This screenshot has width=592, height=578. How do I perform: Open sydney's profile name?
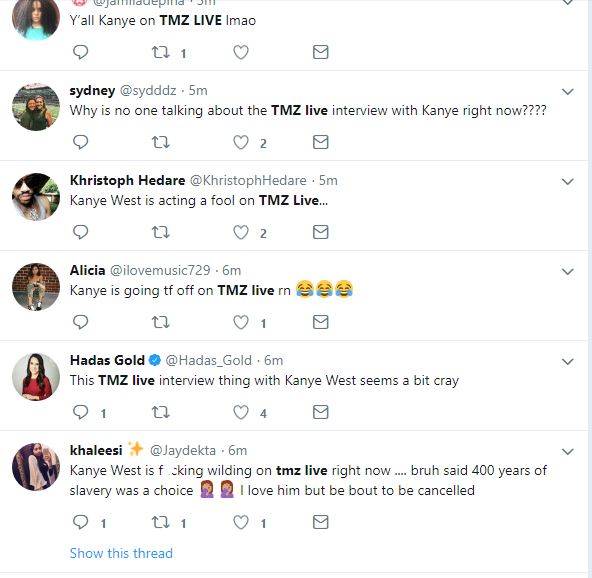click(x=92, y=91)
